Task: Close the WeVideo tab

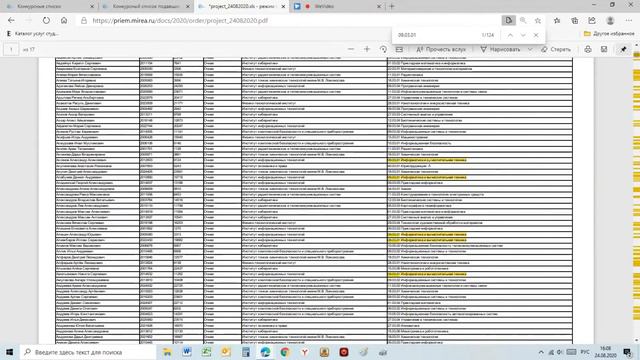Action: click(x=379, y=6)
